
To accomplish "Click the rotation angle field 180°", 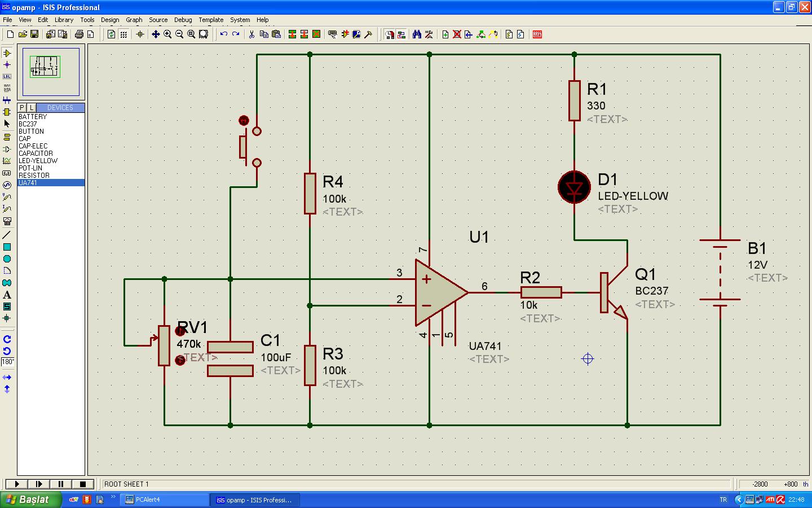I will tap(8, 362).
